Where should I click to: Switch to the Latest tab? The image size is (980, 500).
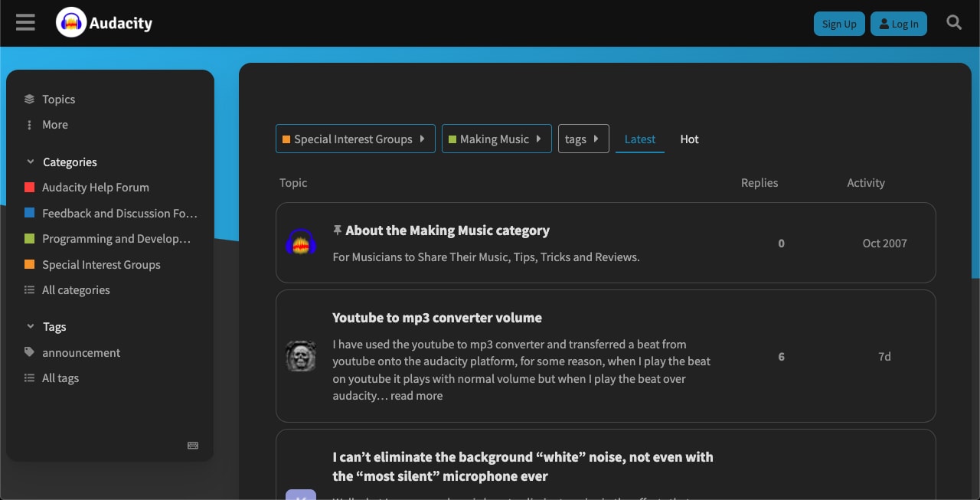tap(640, 139)
